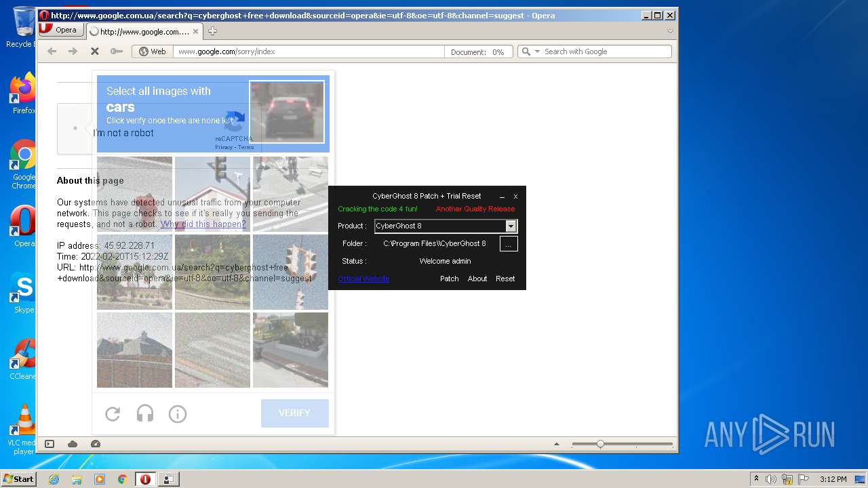Select the captcha tile with pedestrians crossing
The height and width of the screenshot is (488, 868).
(290, 194)
